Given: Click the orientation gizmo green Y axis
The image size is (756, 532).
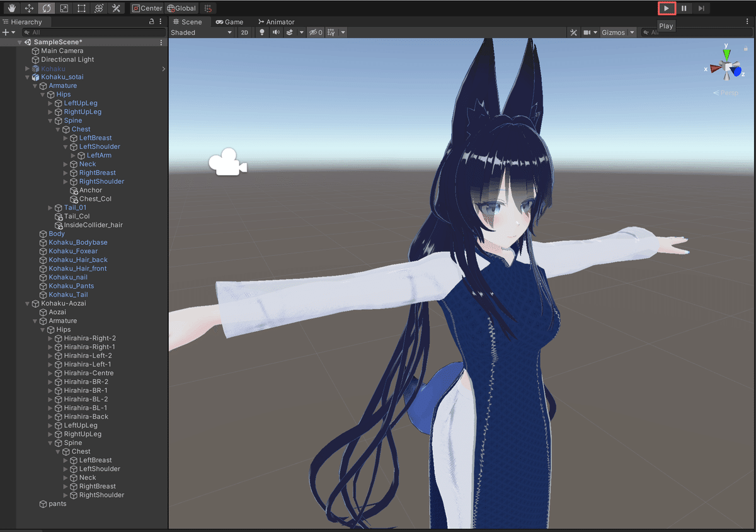Looking at the screenshot, I should pos(726,54).
